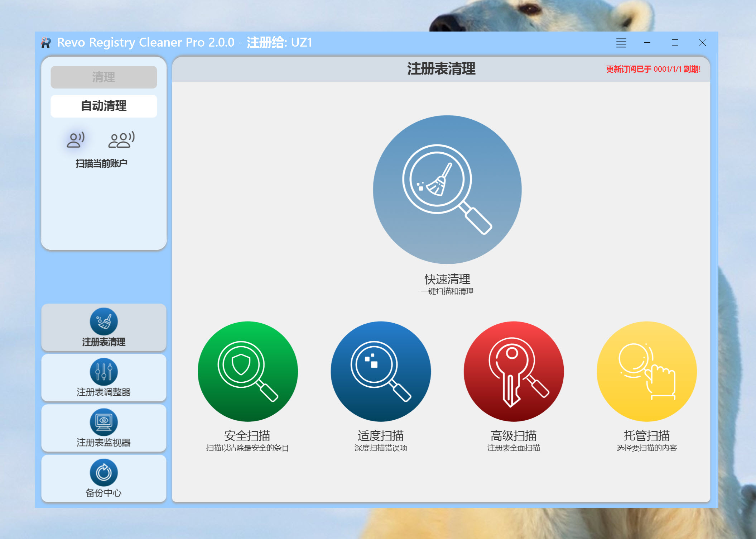Start the 快速清理 quick clean scan

coord(447,189)
